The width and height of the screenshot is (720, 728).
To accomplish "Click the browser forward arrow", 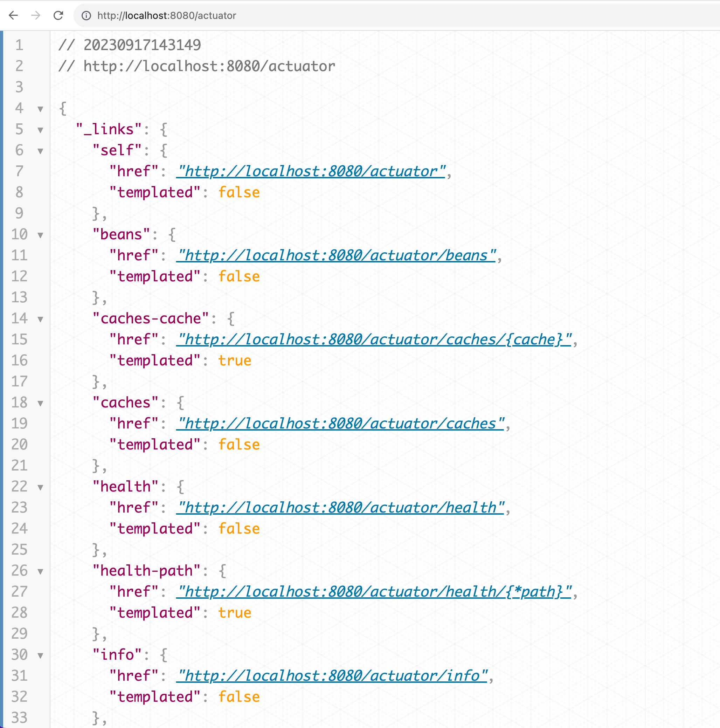I will (x=36, y=15).
